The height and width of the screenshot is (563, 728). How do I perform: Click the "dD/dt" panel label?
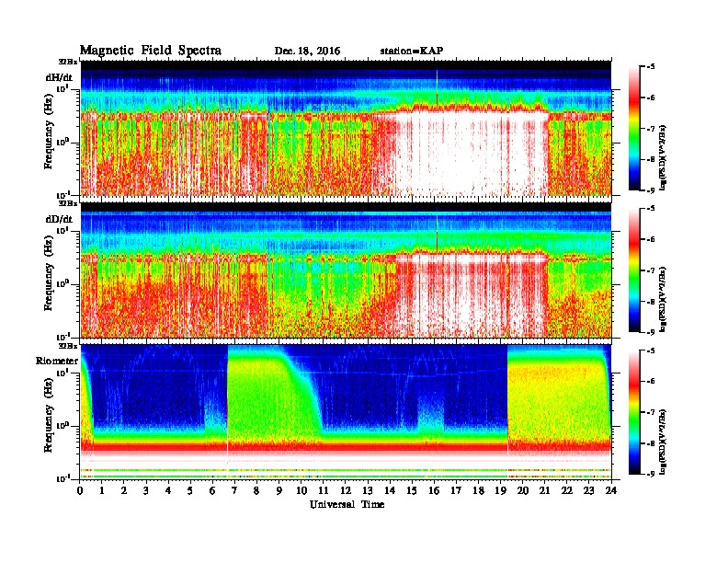click(x=59, y=219)
